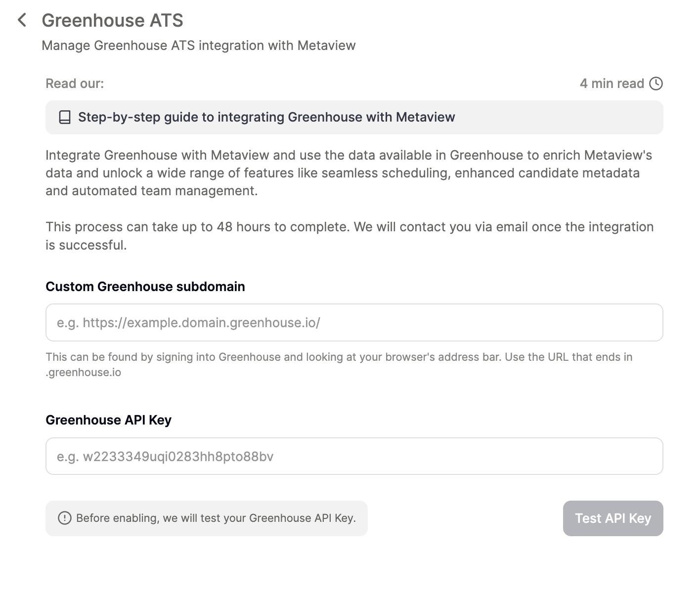Screen dimensions: 700x596
Task: Click the "and automated team management." text line
Action: coord(152,191)
